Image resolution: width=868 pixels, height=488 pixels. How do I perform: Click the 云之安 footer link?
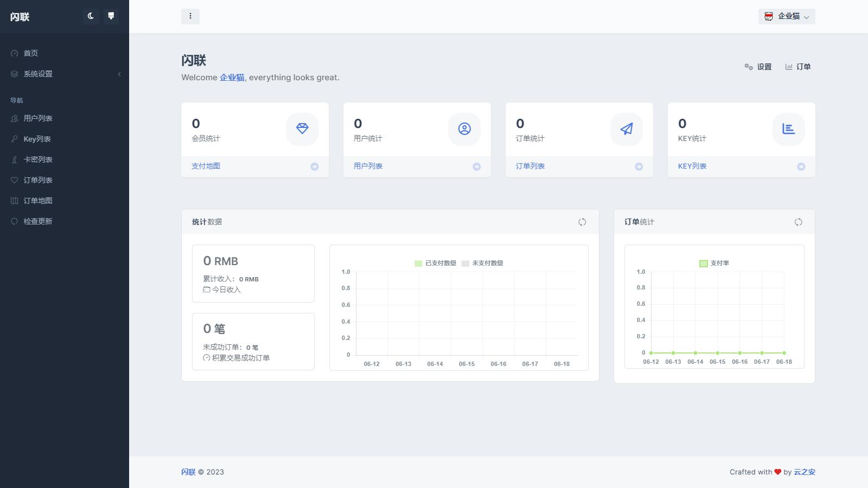pyautogui.click(x=805, y=472)
